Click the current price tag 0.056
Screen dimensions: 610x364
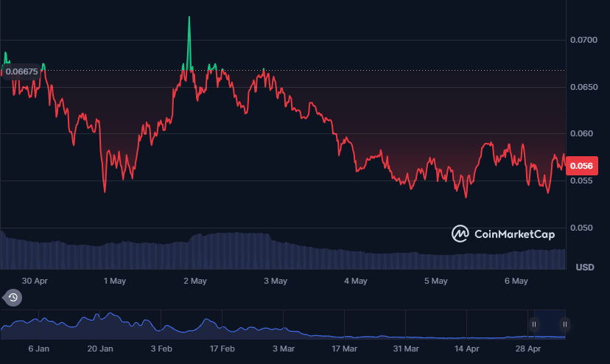point(581,166)
